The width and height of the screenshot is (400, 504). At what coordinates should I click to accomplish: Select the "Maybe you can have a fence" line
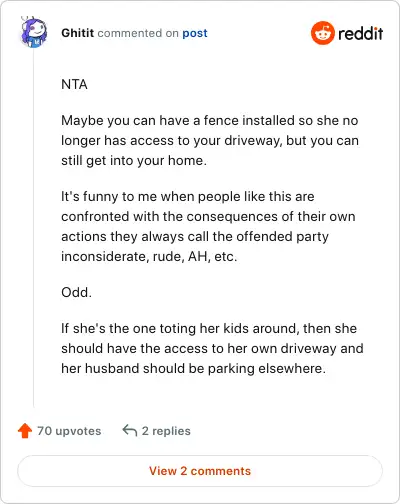point(210,121)
